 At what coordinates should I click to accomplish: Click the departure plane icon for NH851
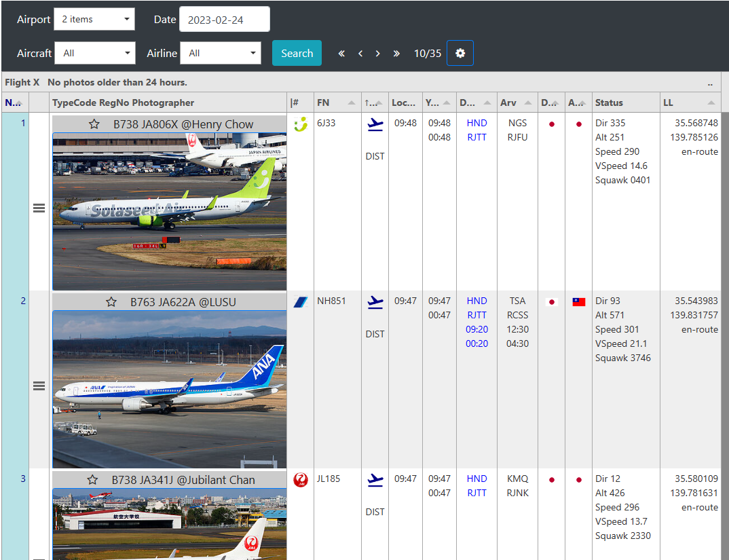375,302
